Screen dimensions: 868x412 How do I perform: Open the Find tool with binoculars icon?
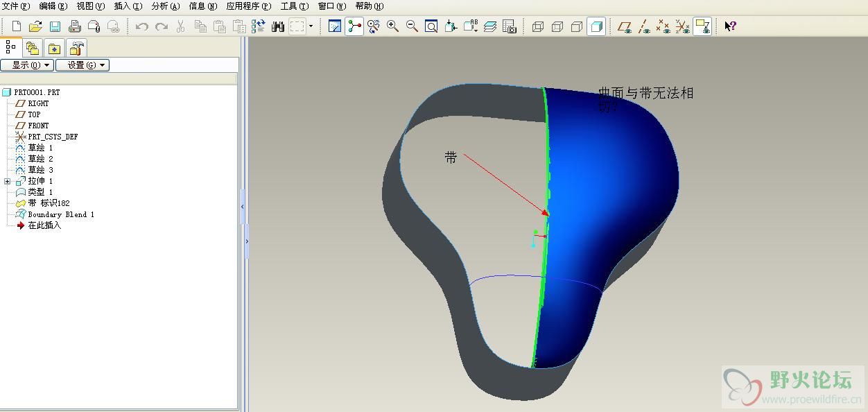[278, 26]
